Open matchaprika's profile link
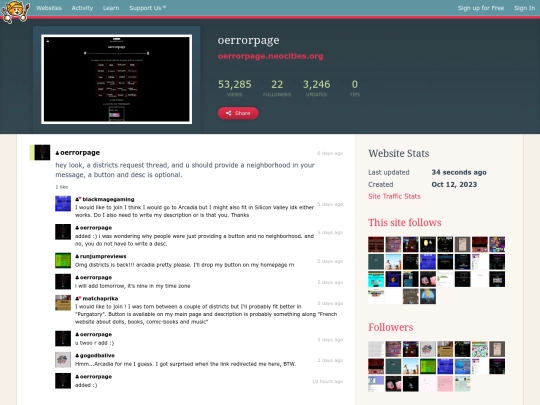Viewport: 540px width, 405px height. (x=100, y=299)
